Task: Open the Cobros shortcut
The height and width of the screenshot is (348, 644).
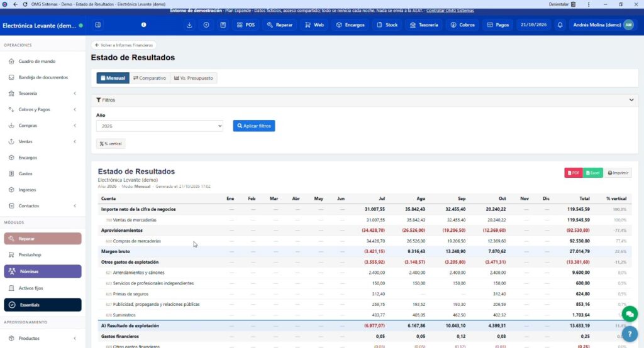Action: pos(462,25)
